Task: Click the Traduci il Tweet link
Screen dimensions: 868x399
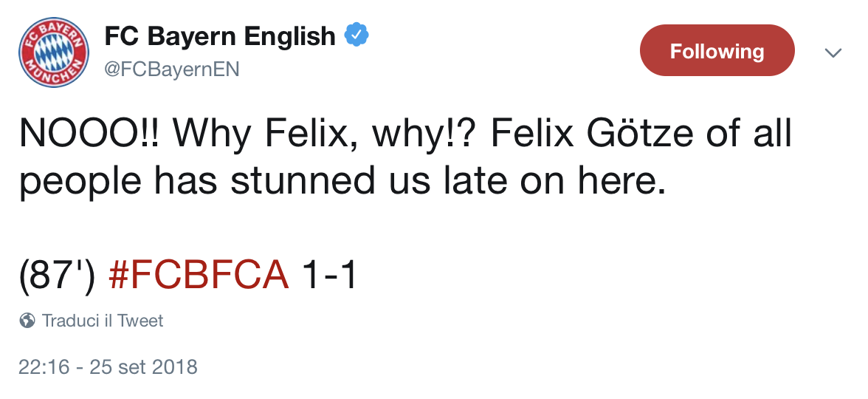Action: click(x=103, y=321)
